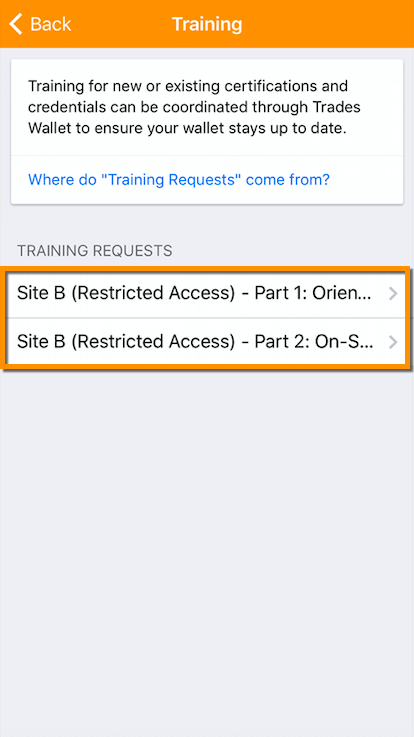Tap the truncated 'Part 1: Orien...' text
Image resolution: width=414 pixels, height=737 pixels.
(x=313, y=293)
